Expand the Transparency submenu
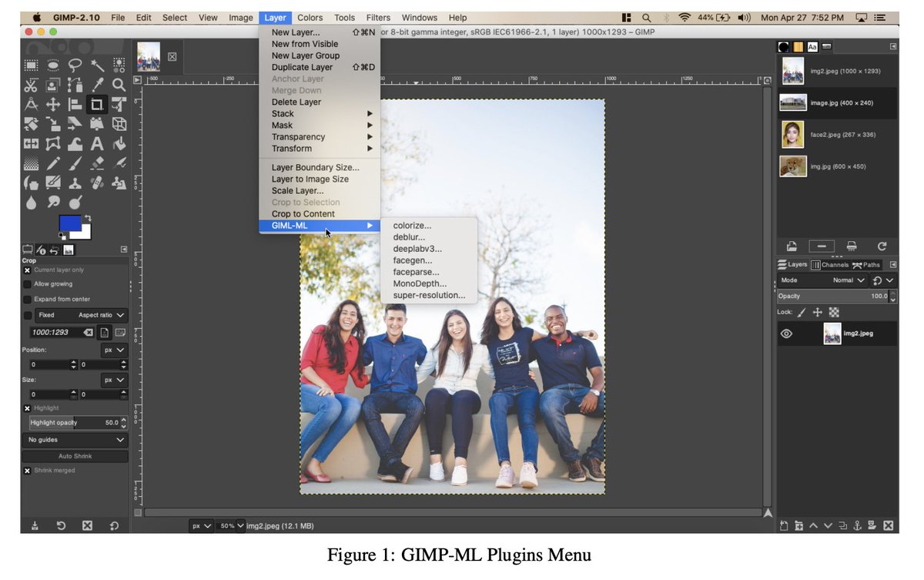The width and height of the screenshot is (924, 580). [x=320, y=137]
